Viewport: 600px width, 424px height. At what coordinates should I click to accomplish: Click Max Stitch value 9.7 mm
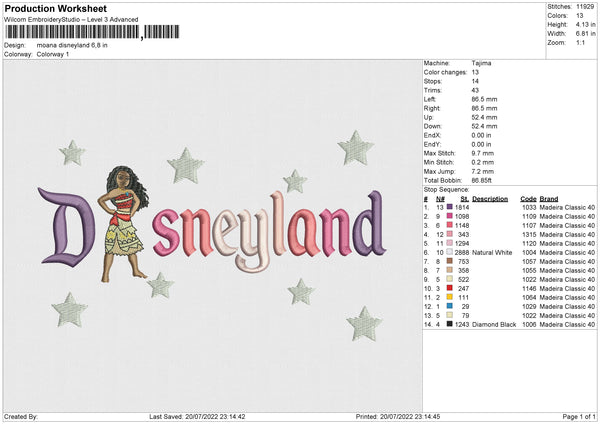pyautogui.click(x=483, y=153)
